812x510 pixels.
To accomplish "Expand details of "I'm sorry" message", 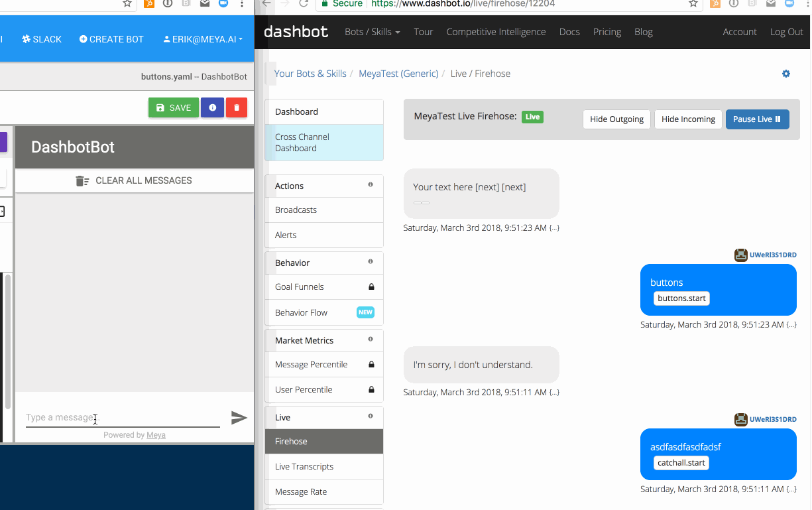I will [554, 393].
